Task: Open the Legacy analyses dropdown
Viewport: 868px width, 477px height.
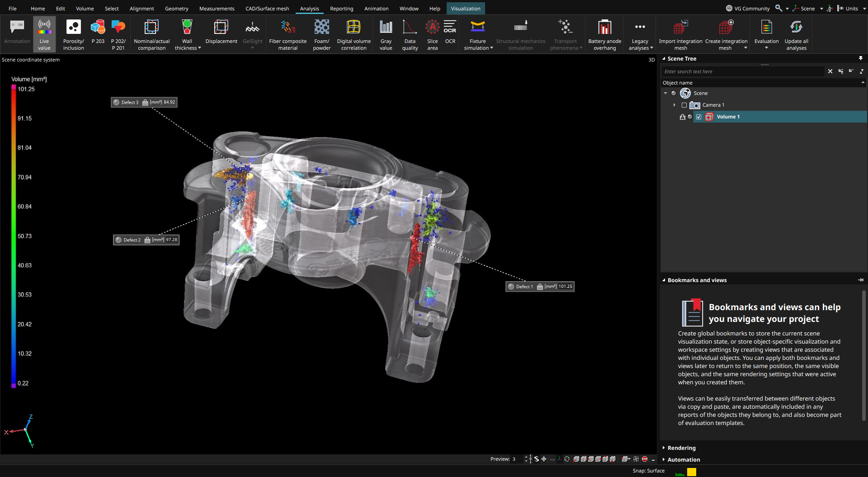Action: click(651, 48)
